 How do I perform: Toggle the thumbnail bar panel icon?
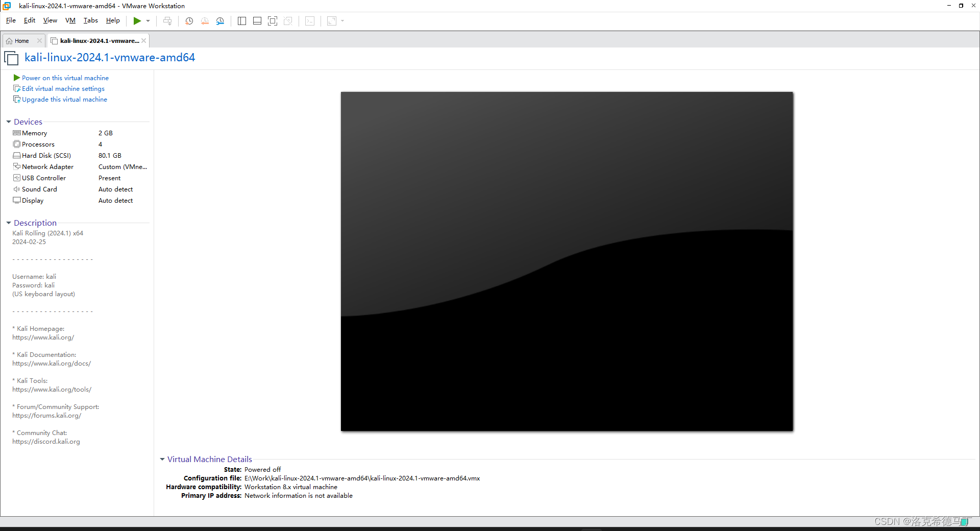pyautogui.click(x=257, y=21)
